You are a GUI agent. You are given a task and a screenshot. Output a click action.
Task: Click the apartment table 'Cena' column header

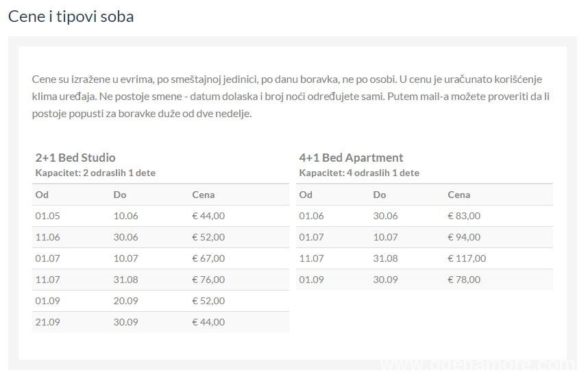(459, 195)
